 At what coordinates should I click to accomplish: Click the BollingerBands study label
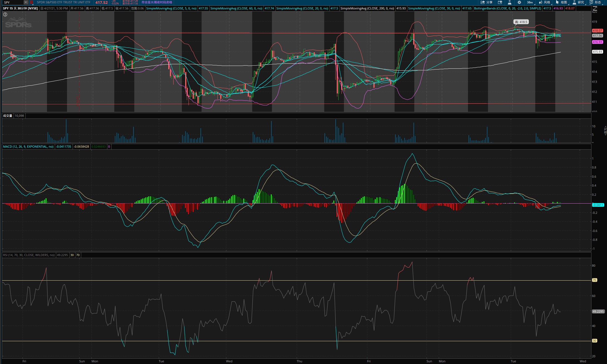pyautogui.click(x=507, y=8)
